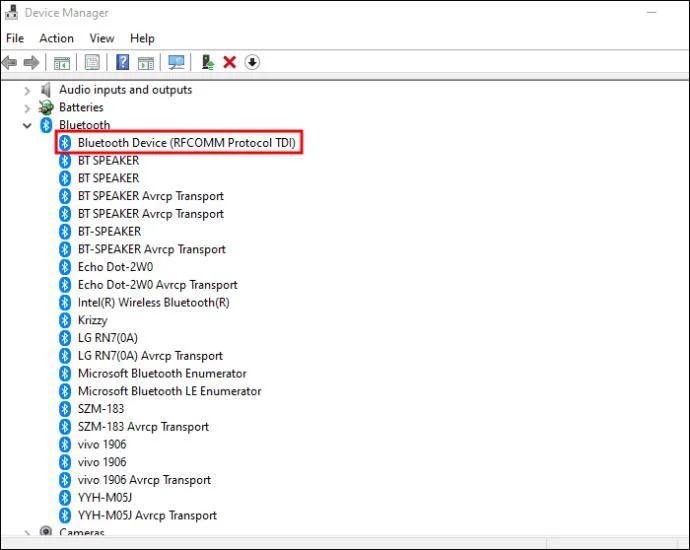The width and height of the screenshot is (690, 550).
Task: Click Bluetooth icon beside Krizzy
Action: pyautogui.click(x=65, y=320)
